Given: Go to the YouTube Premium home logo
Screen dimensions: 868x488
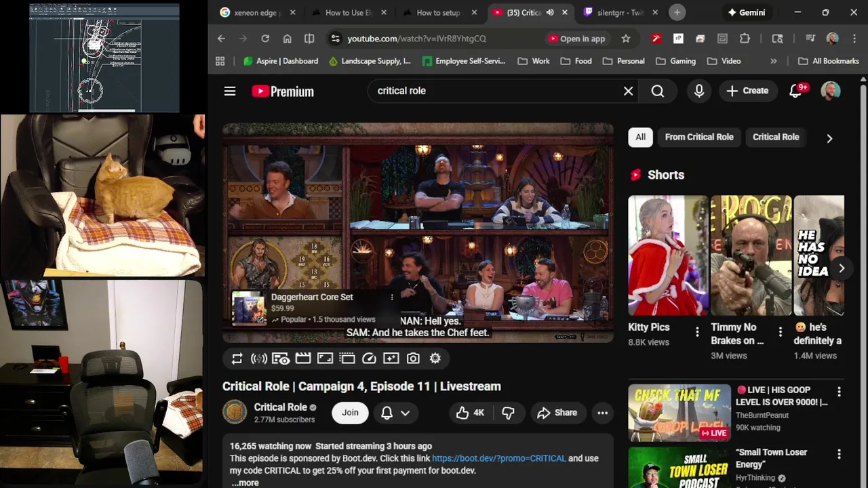Looking at the screenshot, I should pyautogui.click(x=283, y=91).
